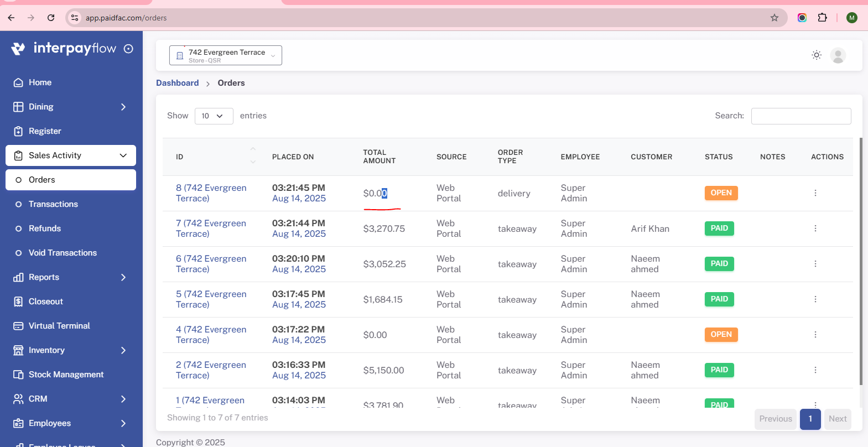This screenshot has height=447, width=868.
Task: Select Orders in the sidebar submenu
Action: [x=71, y=180]
